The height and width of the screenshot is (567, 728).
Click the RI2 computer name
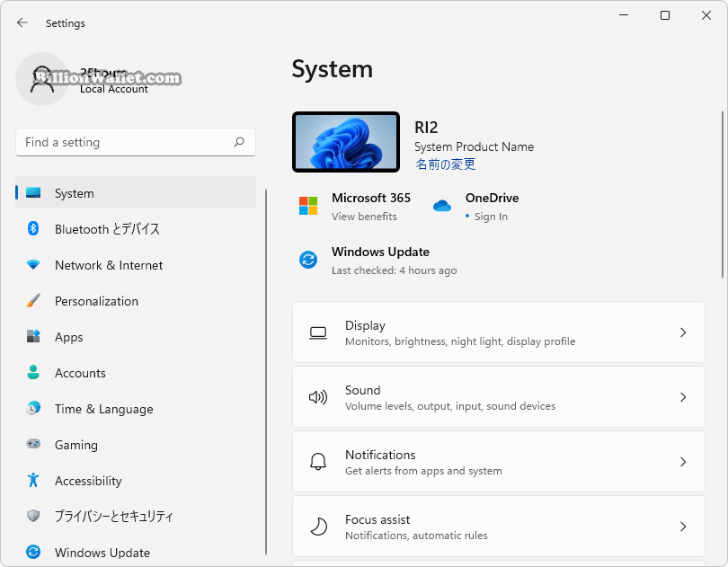tap(426, 127)
